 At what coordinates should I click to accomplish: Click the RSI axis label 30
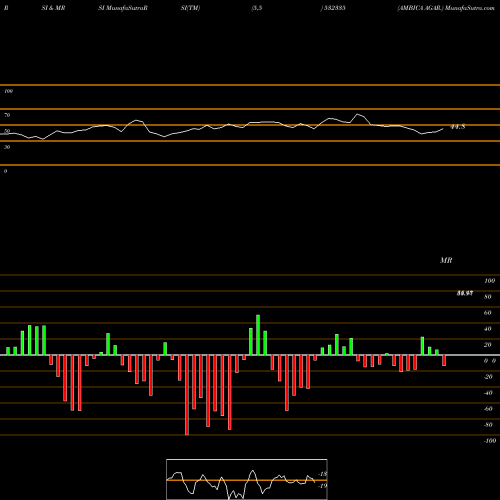tap(7, 147)
